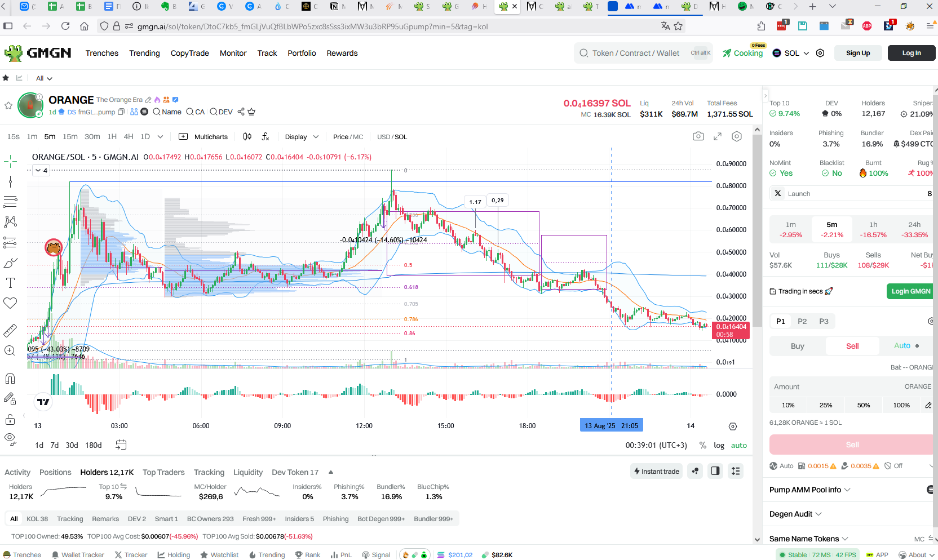Select the 1h stats period cell
938x560 pixels.
coord(873,229)
